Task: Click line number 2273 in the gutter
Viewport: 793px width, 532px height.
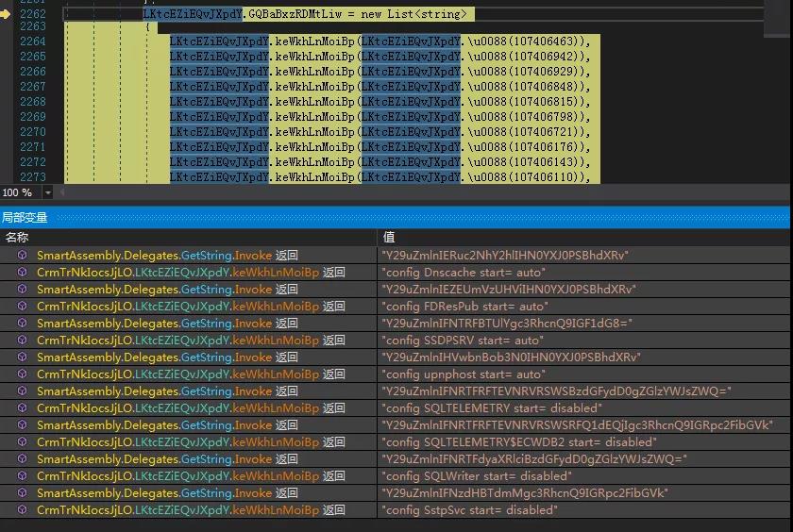Action: (x=32, y=177)
